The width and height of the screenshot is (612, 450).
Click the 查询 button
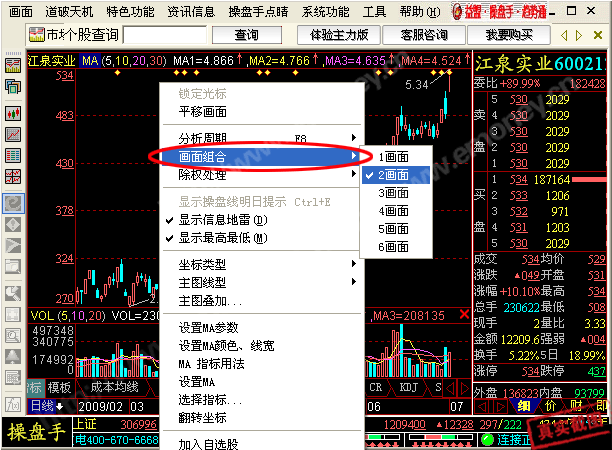coord(247,35)
